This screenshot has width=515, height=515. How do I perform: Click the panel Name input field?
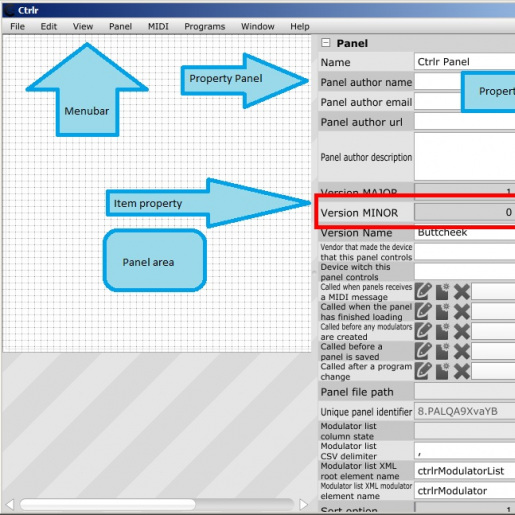coord(465,62)
